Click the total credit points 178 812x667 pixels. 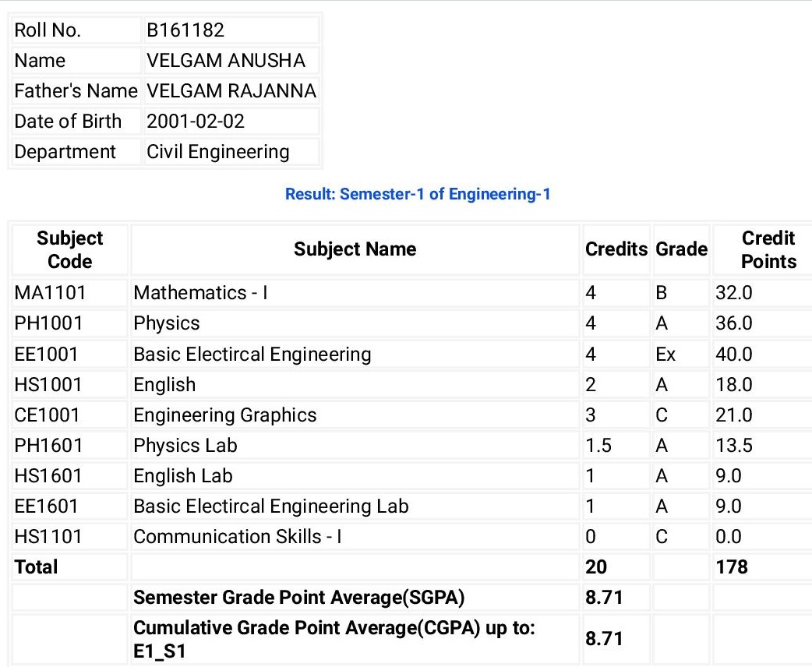click(732, 567)
